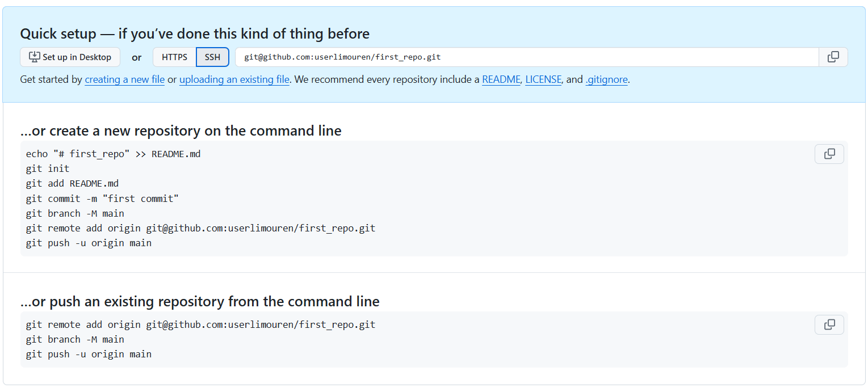
Task: Copy the create new repository commands
Action: pyautogui.click(x=829, y=154)
